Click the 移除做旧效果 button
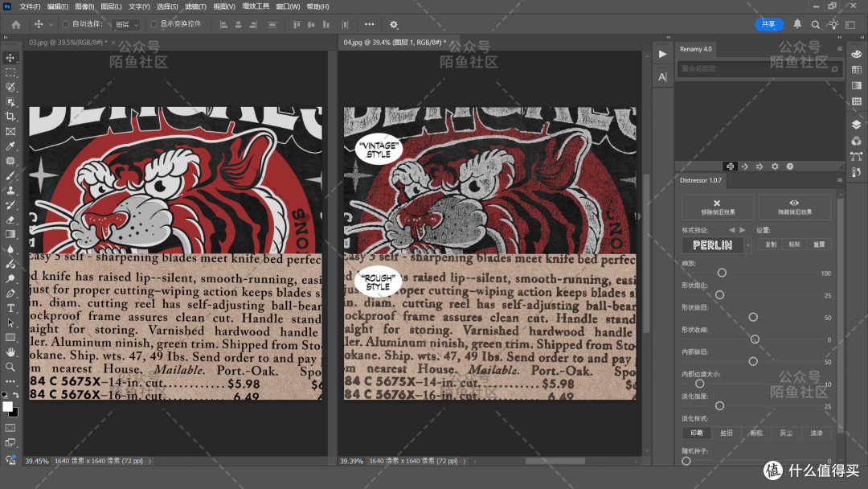 click(x=718, y=207)
